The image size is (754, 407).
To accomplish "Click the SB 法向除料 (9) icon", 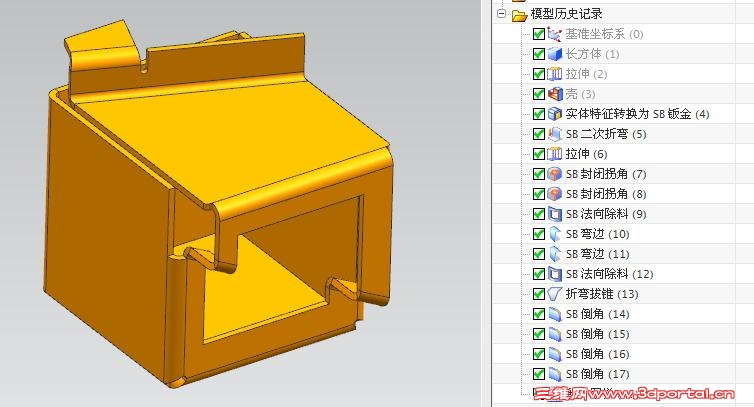I will click(x=554, y=214).
